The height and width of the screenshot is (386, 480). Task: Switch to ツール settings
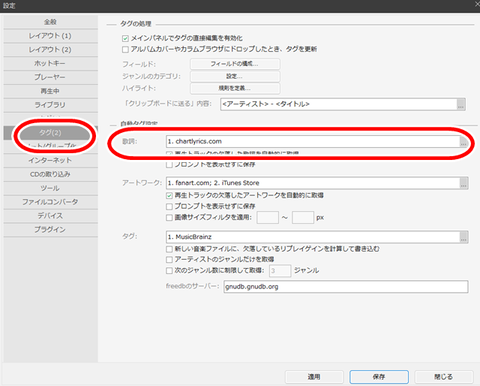click(50, 188)
